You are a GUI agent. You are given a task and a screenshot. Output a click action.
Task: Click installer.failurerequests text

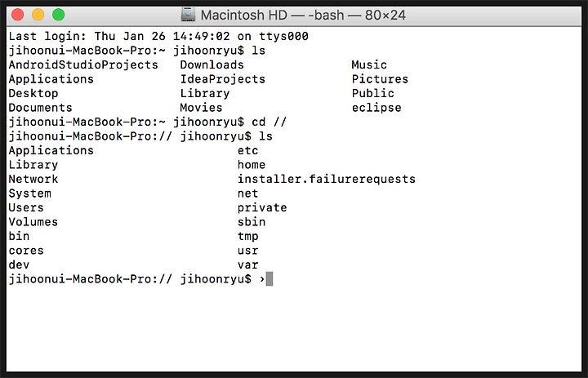coord(326,180)
